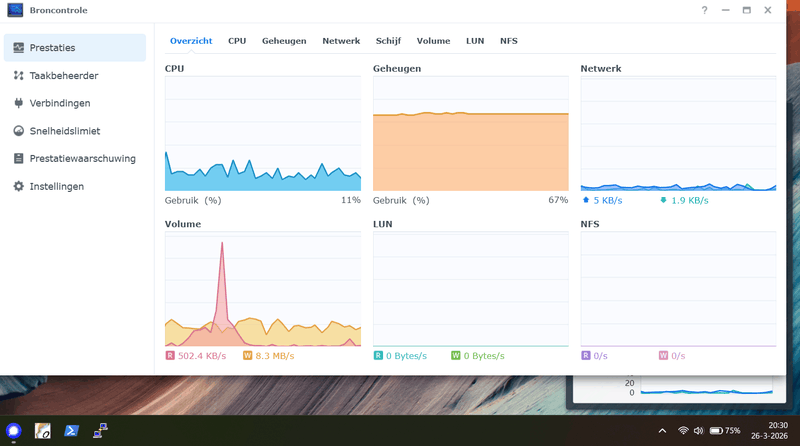
Task: Open Verbindingen plug icon entry
Action: 18,103
